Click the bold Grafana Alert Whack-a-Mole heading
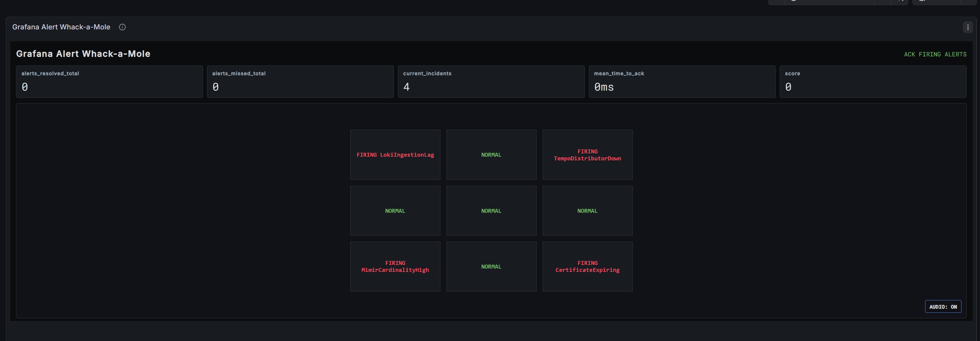 point(83,54)
